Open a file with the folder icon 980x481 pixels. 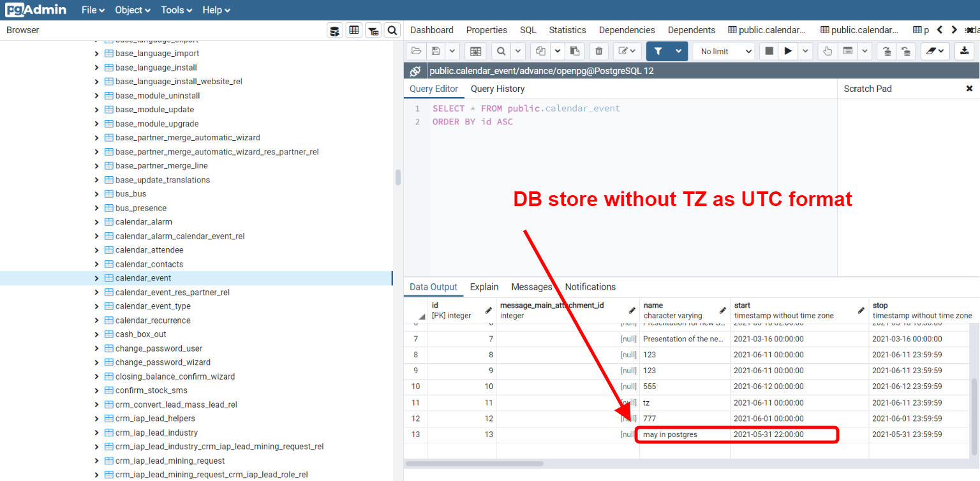coord(417,51)
